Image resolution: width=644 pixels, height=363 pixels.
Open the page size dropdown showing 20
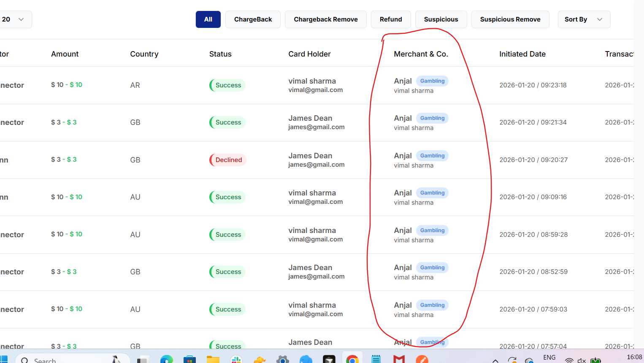click(14, 19)
